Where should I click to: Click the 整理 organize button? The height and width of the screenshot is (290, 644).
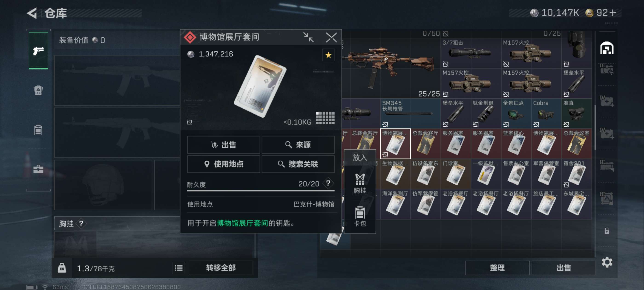(497, 268)
